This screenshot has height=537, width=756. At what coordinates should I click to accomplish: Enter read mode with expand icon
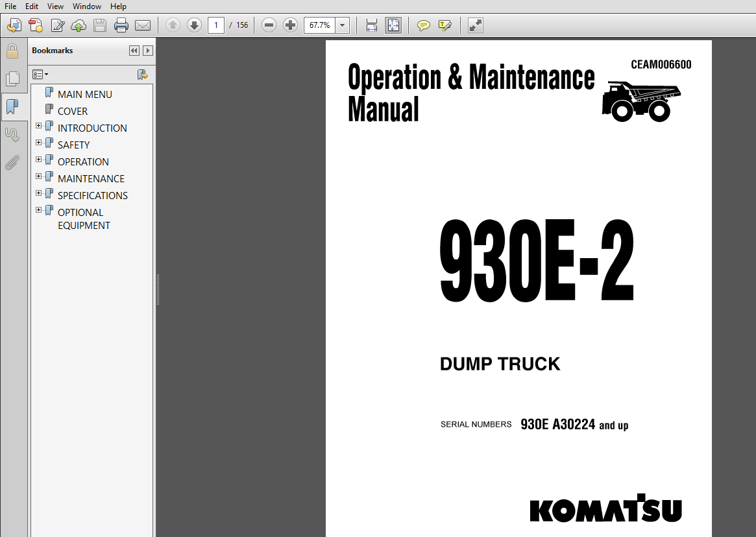point(476,25)
